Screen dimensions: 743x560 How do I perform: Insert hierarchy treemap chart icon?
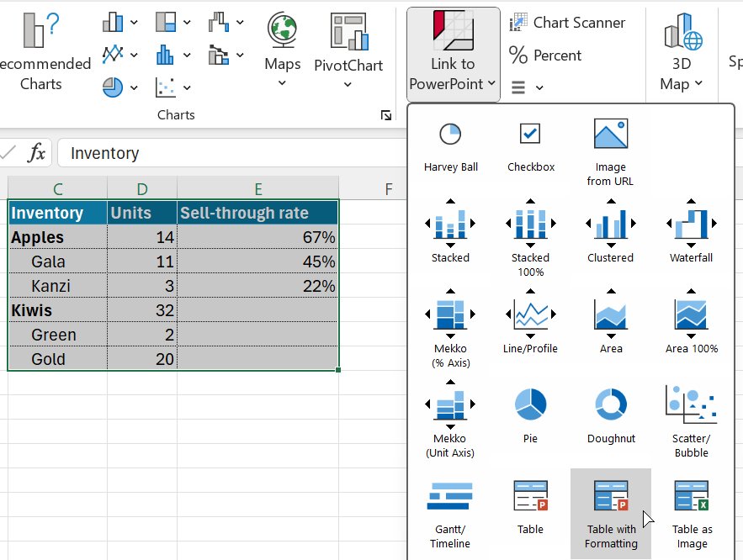[x=166, y=22]
